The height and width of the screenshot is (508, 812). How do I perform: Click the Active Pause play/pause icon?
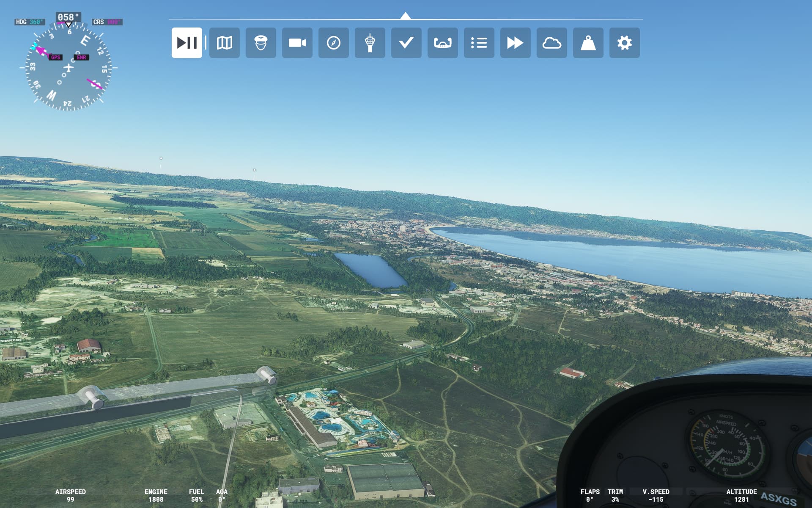coord(187,43)
